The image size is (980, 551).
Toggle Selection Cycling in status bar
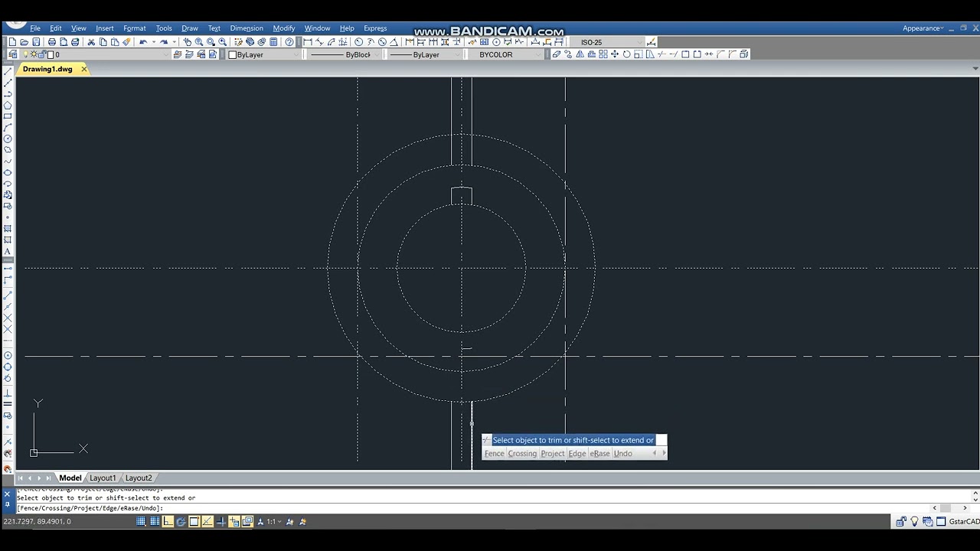247,521
